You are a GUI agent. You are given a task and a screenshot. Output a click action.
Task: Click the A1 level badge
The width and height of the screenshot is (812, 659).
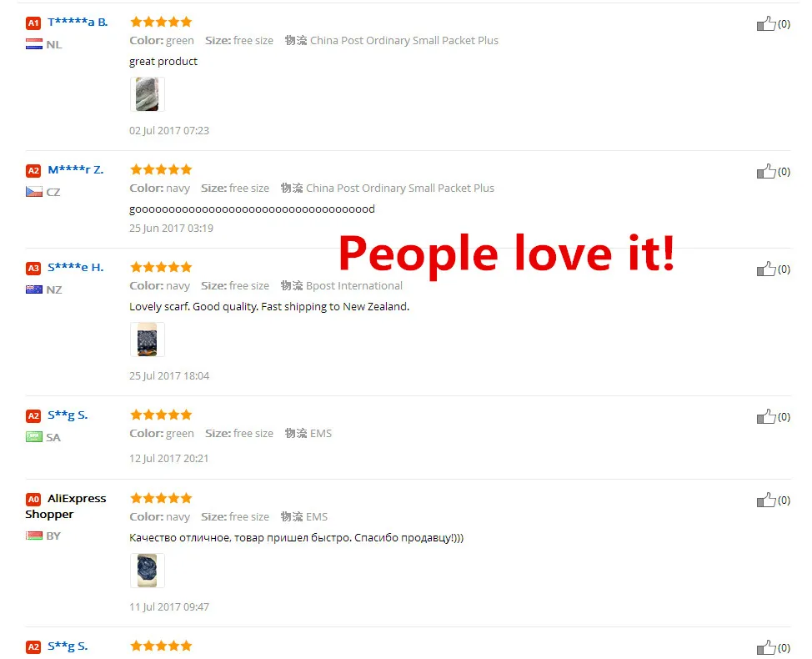tap(33, 23)
